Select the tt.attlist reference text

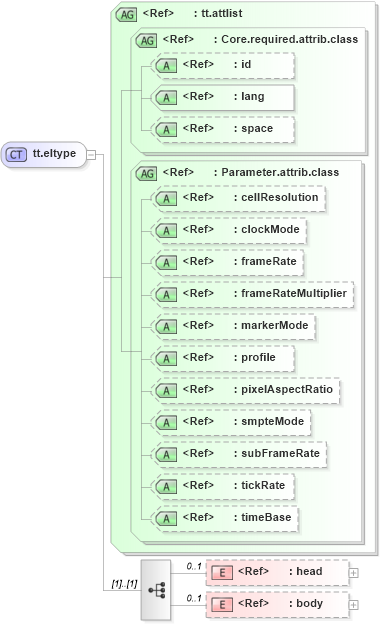click(x=222, y=14)
